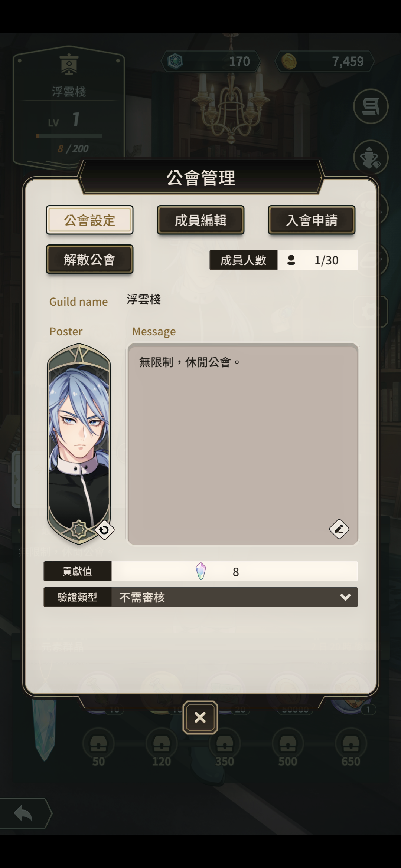Click the Message text area
Screen dimensions: 401x868
243,444
